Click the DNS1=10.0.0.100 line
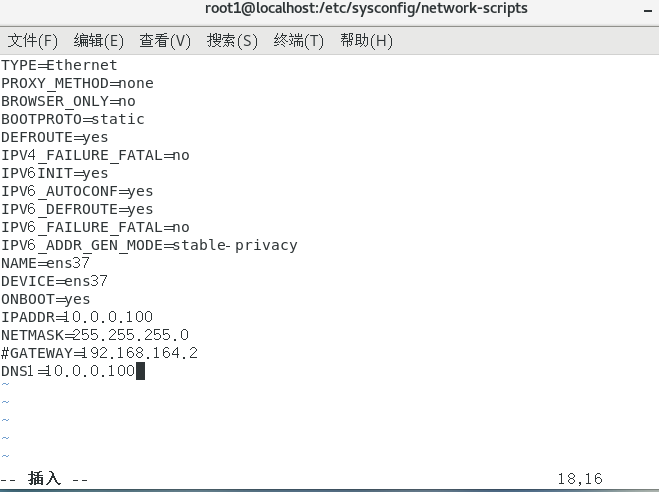 pyautogui.click(x=68, y=371)
